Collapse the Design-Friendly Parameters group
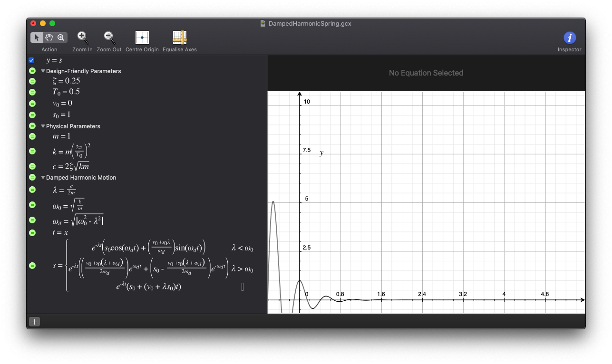 [43, 71]
